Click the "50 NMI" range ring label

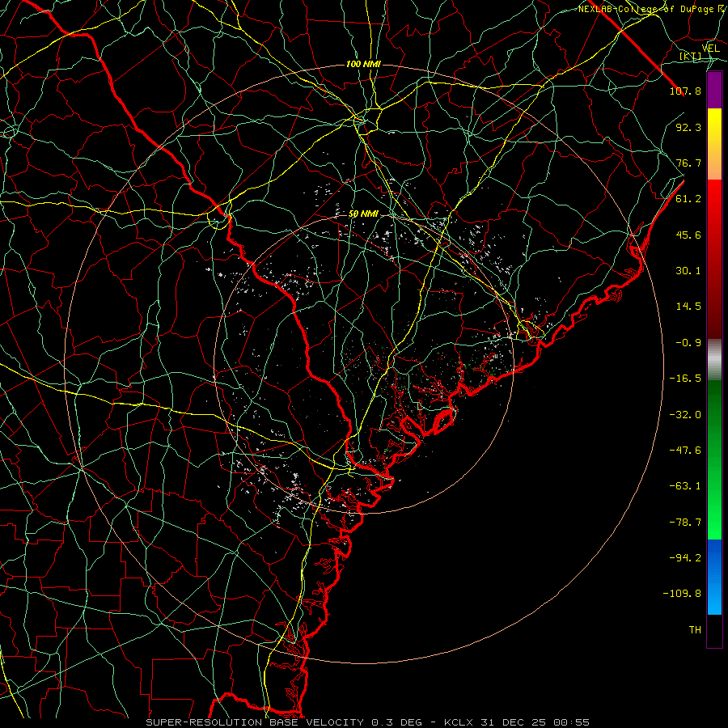pos(363,214)
